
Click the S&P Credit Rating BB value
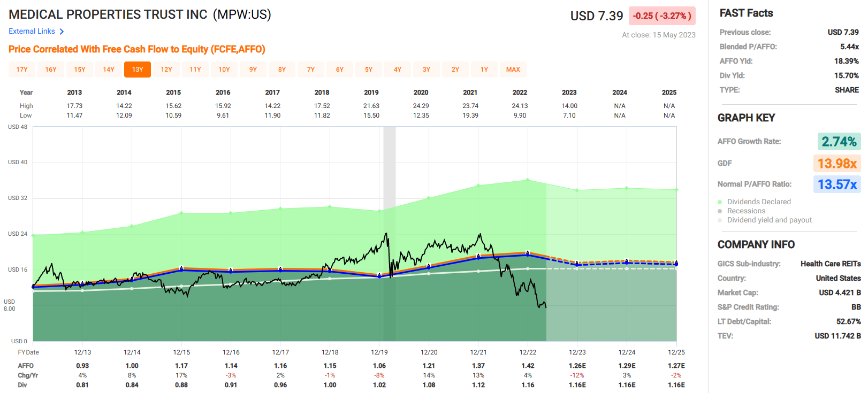856,307
